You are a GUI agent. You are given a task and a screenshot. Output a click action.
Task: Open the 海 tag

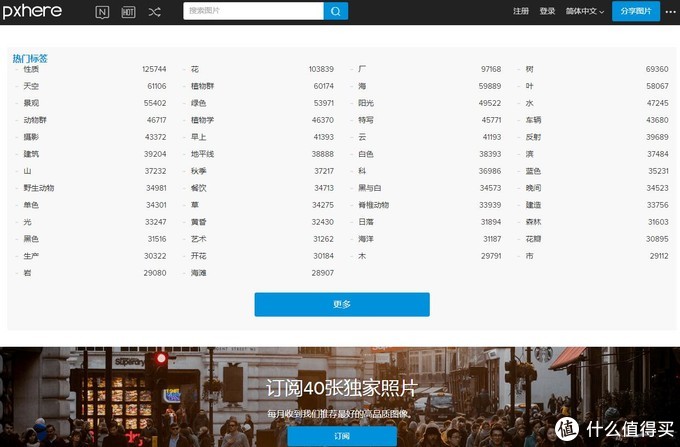362,86
